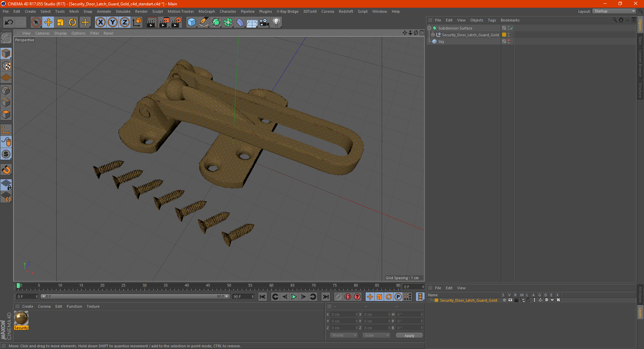Select the Security material thumbnail
Image resolution: width=644 pixels, height=349 pixels.
[21, 318]
